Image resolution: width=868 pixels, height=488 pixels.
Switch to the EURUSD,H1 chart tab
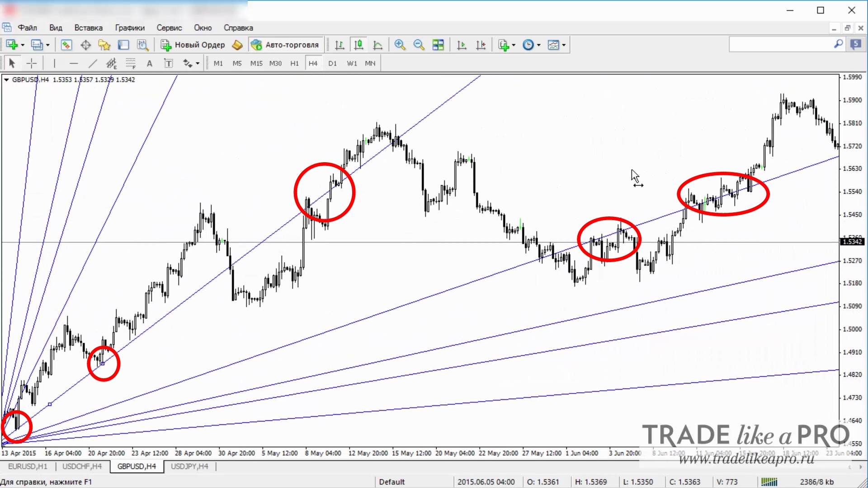(x=28, y=466)
